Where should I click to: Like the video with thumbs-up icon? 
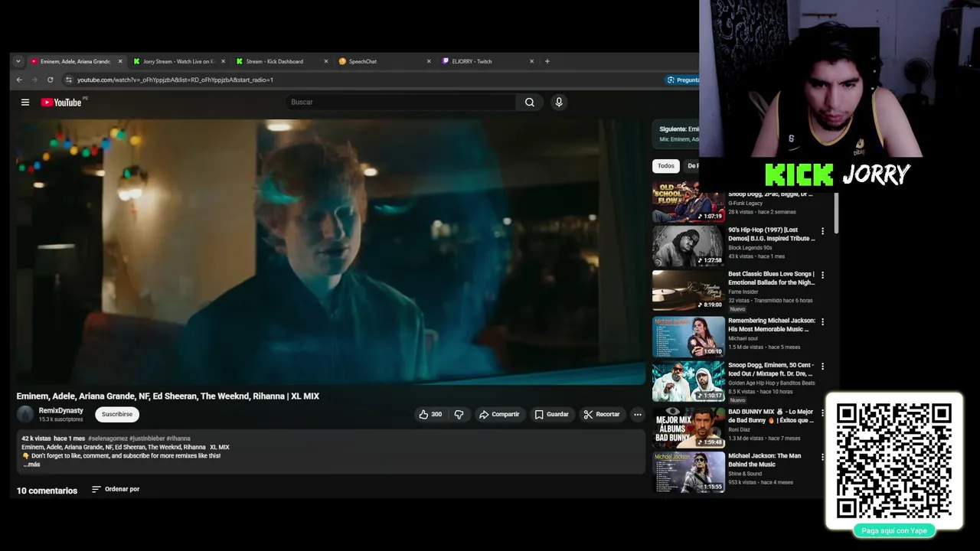click(430, 414)
